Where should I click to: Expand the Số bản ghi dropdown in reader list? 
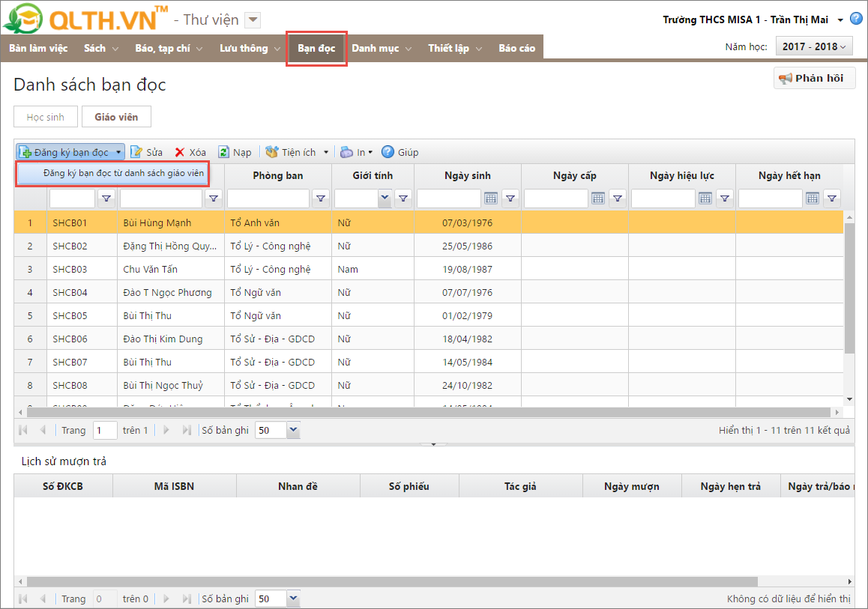click(x=293, y=431)
